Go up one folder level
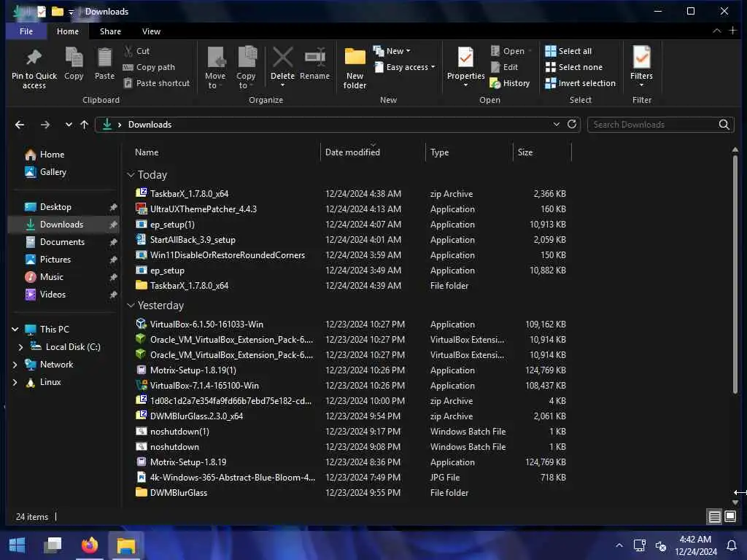The image size is (747, 560). pyautogui.click(x=85, y=125)
